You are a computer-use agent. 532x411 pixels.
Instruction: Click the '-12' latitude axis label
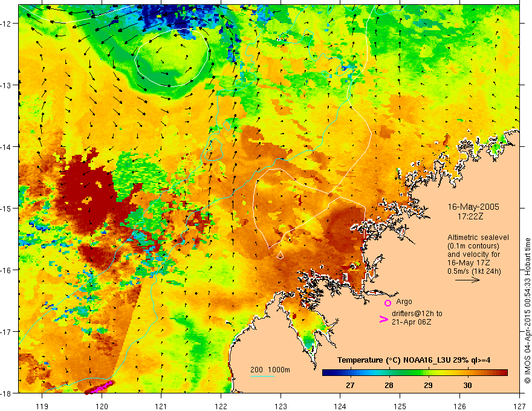[x=6, y=24]
